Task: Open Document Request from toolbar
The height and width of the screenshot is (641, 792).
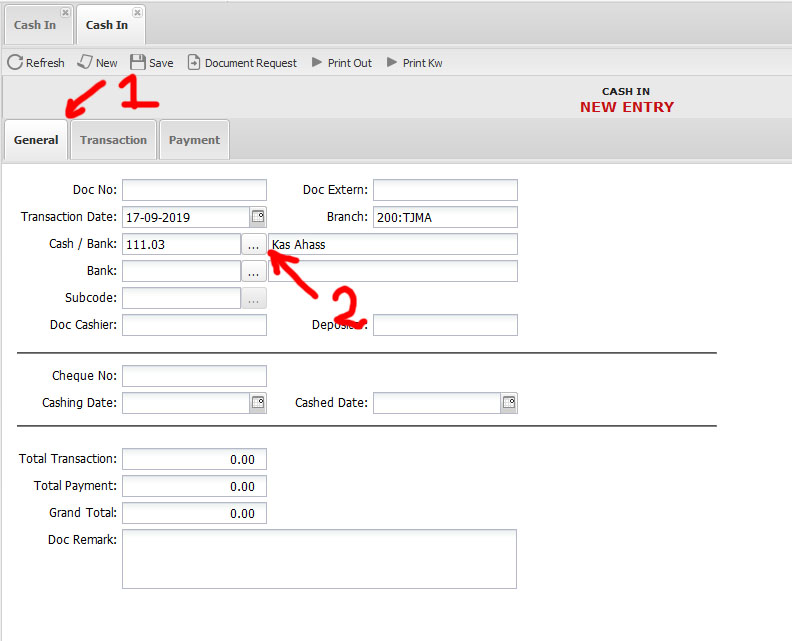Action: (x=195, y=62)
